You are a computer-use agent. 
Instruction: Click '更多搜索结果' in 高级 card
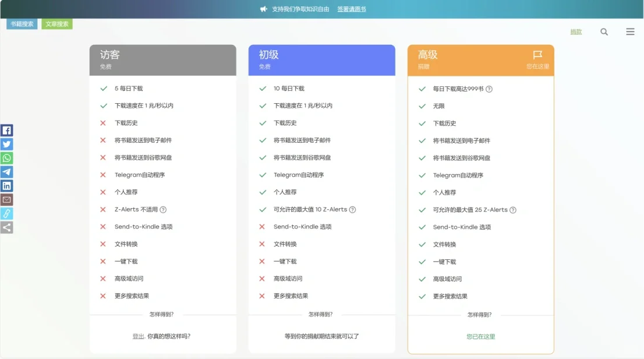coord(450,297)
